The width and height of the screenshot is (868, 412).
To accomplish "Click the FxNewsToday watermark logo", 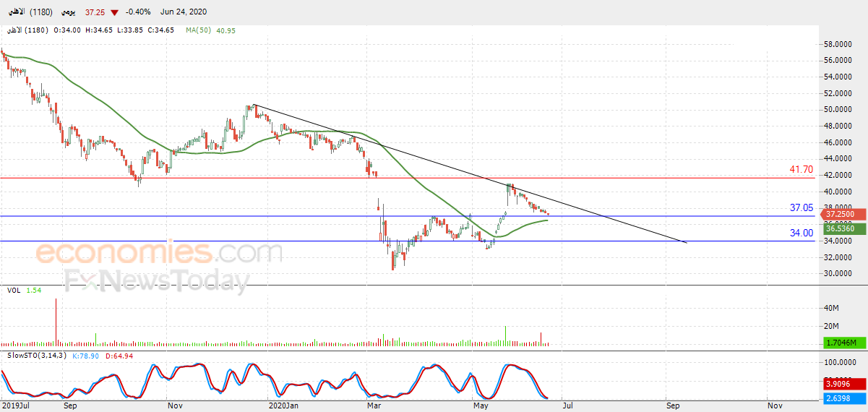I will [157, 280].
